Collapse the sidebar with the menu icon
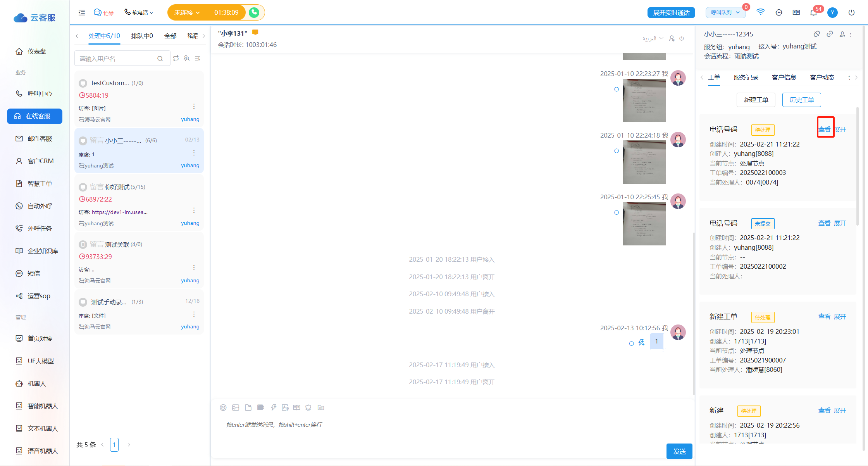 pos(82,12)
